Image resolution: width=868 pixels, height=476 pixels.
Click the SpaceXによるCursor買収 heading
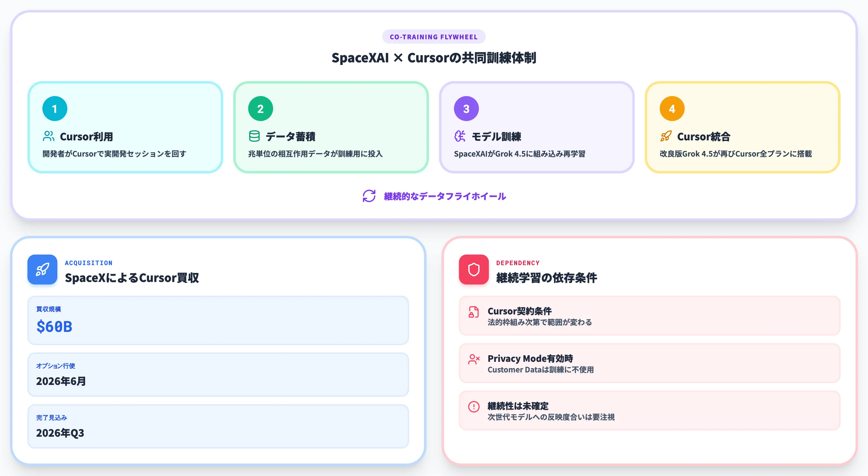pos(132,278)
